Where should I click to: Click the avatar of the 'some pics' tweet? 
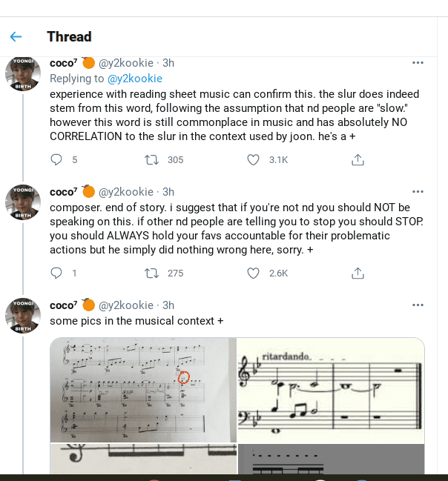(x=23, y=316)
